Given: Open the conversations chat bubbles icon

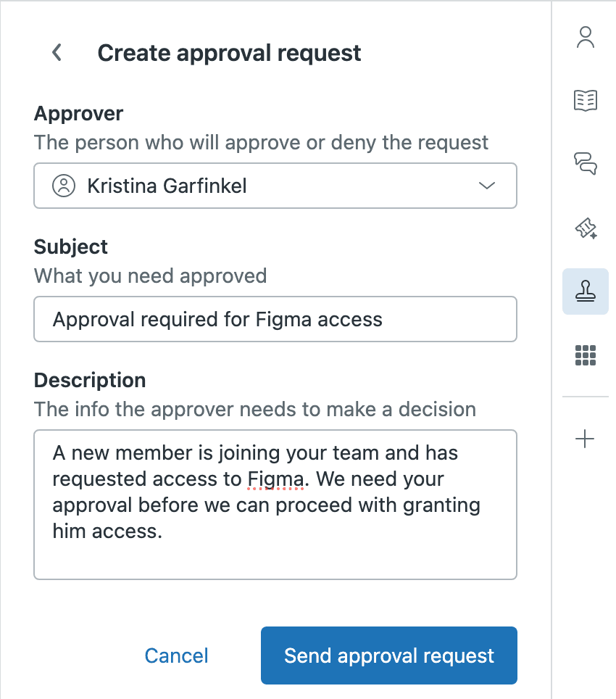Looking at the screenshot, I should pyautogui.click(x=586, y=164).
